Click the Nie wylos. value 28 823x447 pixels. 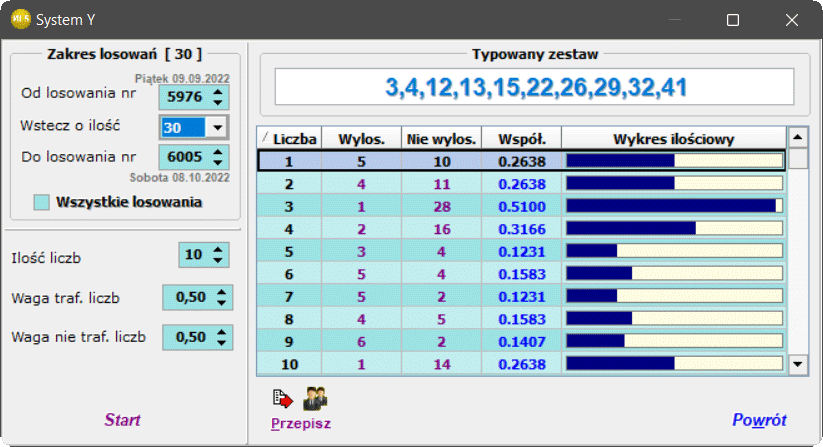pyautogui.click(x=441, y=207)
